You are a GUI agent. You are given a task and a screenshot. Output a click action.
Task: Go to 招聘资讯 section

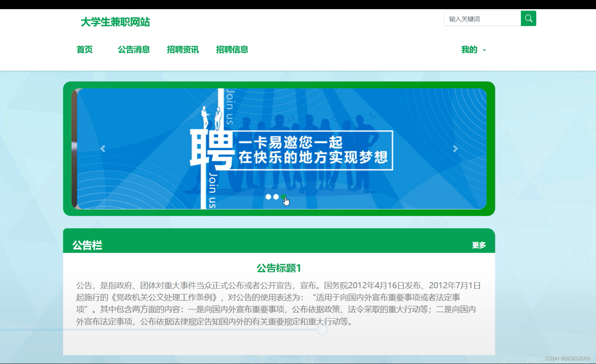183,49
